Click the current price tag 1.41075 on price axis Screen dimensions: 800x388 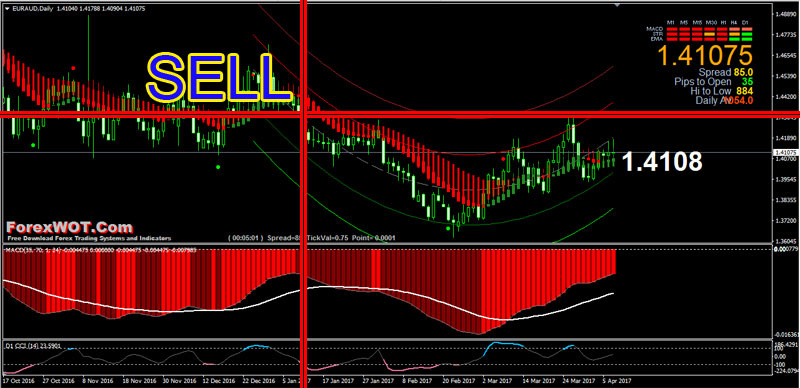coord(786,152)
